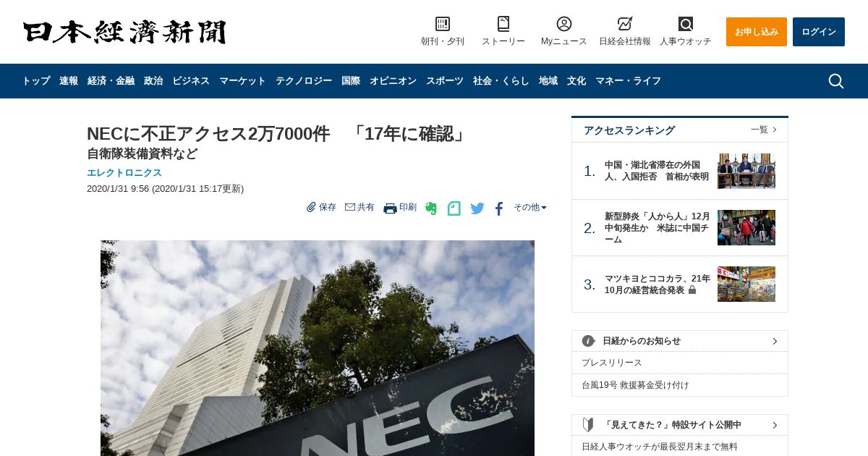This screenshot has width=868, height=456.
Task: Open the 政治 section
Action: pos(153,81)
